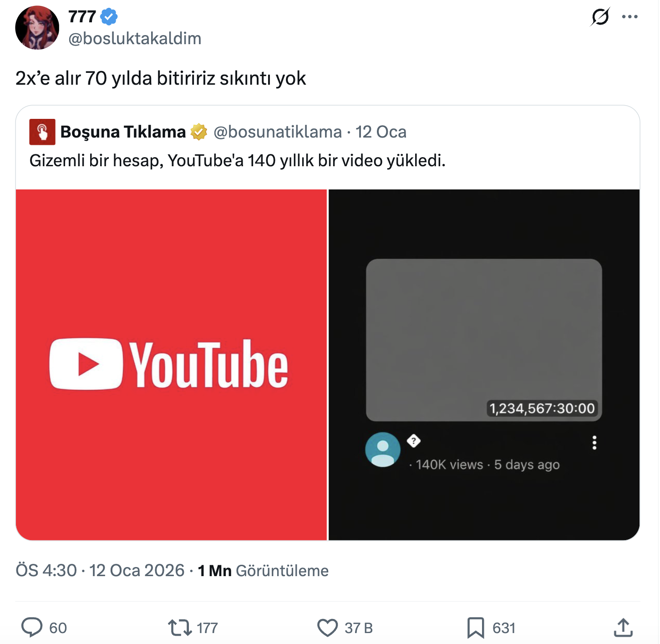
Task: Open the @bosluktakaldim handle link
Action: coord(135,39)
